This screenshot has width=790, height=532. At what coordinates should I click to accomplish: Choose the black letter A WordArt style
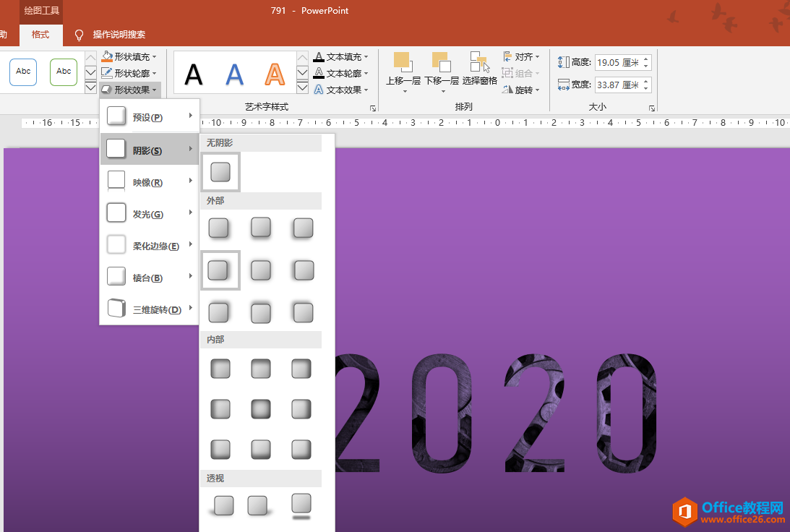tap(194, 73)
